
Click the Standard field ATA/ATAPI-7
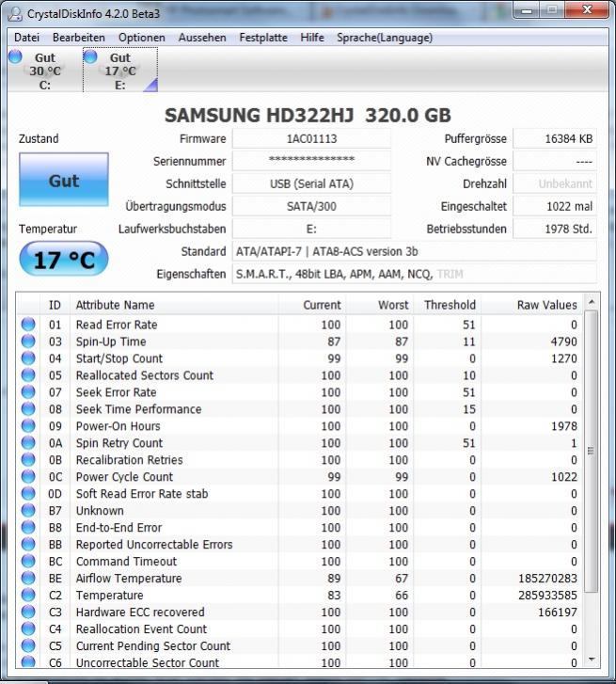414,251
